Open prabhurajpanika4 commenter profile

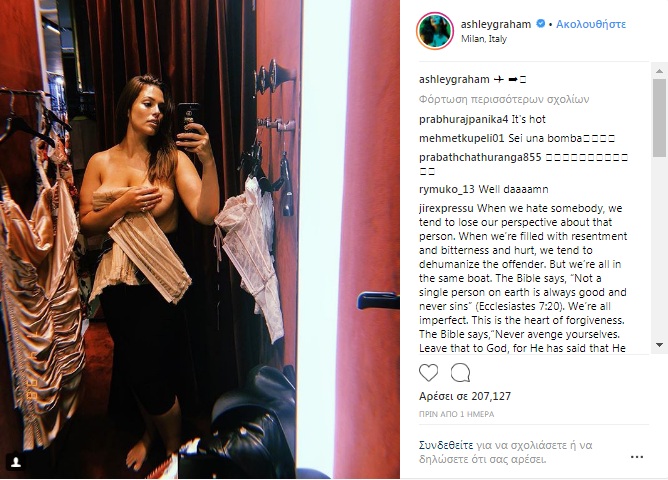tap(464, 119)
